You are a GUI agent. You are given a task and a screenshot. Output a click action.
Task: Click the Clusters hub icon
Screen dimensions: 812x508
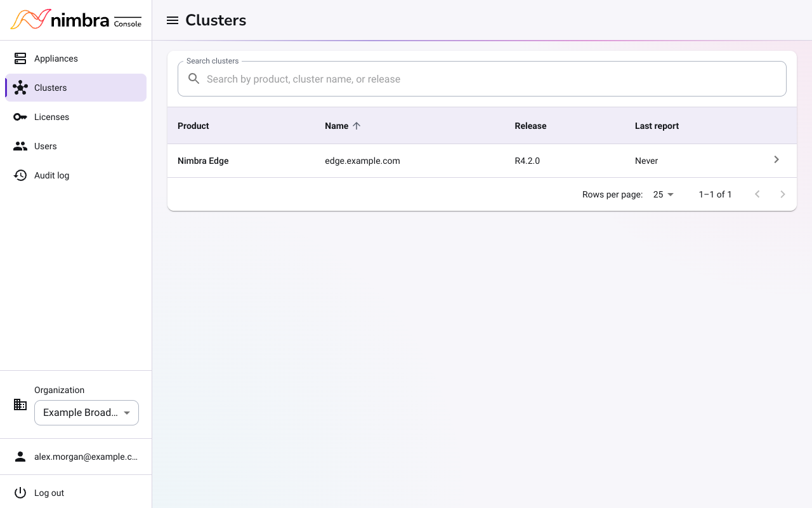pyautogui.click(x=20, y=88)
